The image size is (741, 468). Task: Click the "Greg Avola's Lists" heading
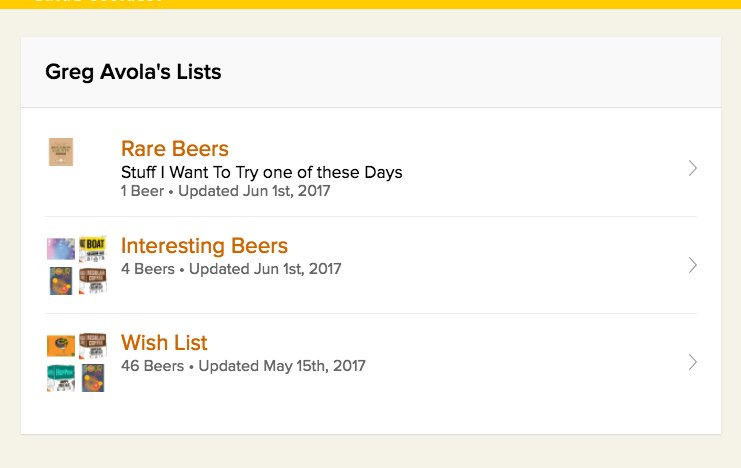pos(133,72)
